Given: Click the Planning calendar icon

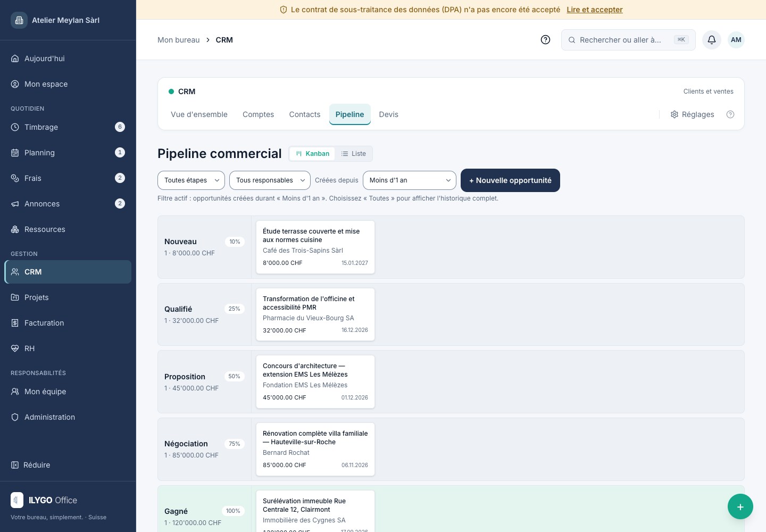Looking at the screenshot, I should [15, 153].
